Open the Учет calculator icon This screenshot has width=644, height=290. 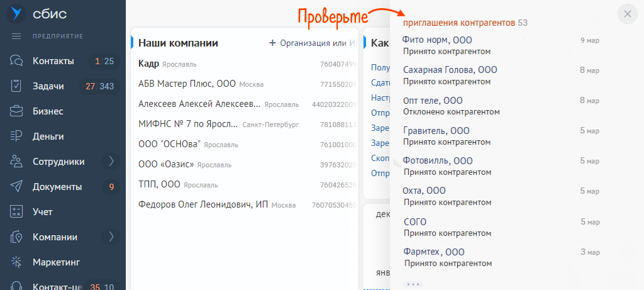point(17,212)
